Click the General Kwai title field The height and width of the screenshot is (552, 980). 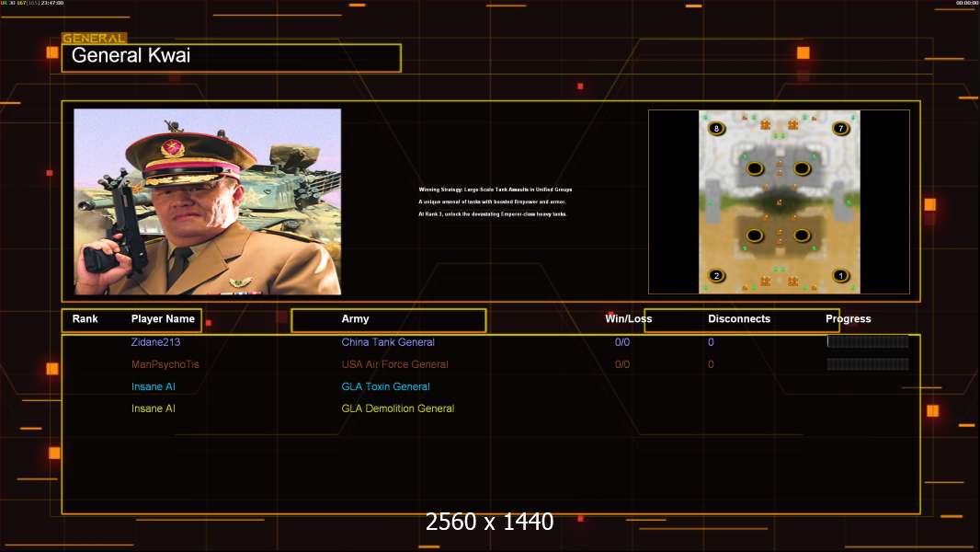(231, 57)
